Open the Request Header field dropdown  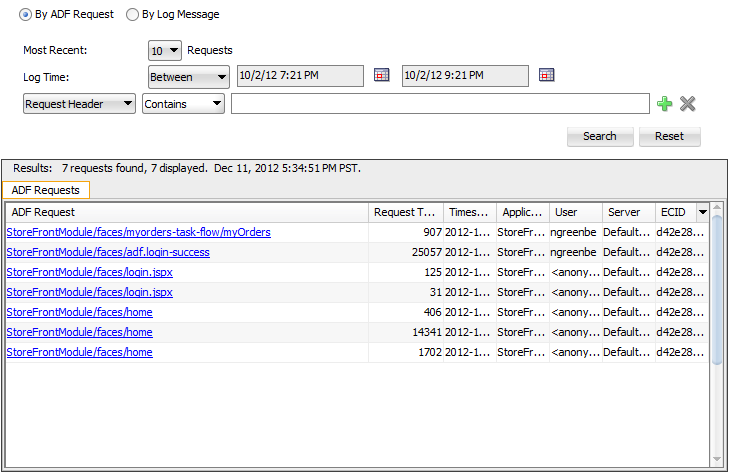[x=79, y=104]
